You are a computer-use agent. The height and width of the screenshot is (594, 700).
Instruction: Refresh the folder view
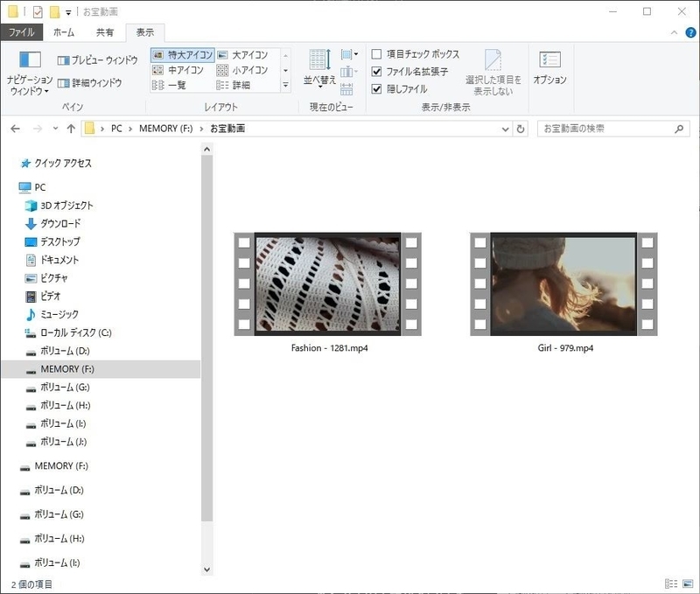tap(521, 129)
